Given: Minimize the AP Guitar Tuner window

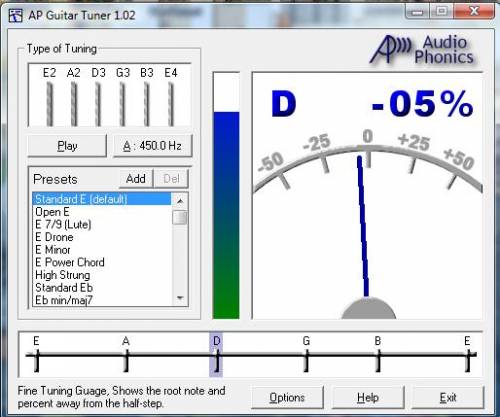Looking at the screenshot, I should pos(417,12).
